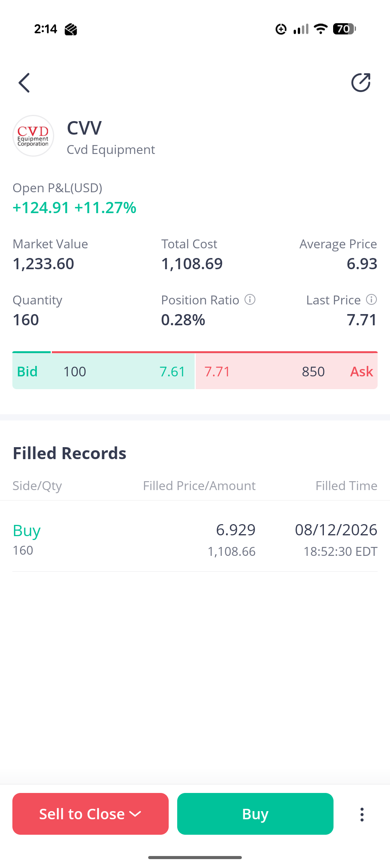
Task: Tap the Market Value 1,233.60 figure
Action: pos(43,264)
